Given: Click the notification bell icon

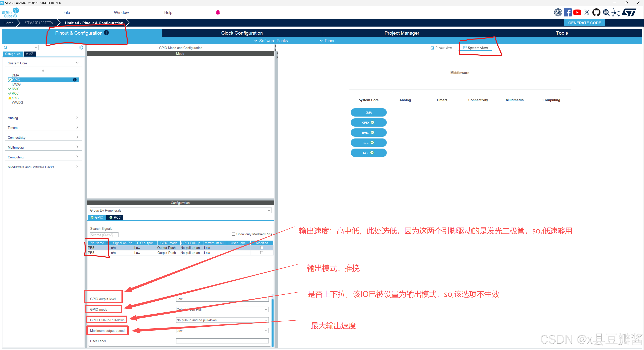Looking at the screenshot, I should pyautogui.click(x=218, y=12).
